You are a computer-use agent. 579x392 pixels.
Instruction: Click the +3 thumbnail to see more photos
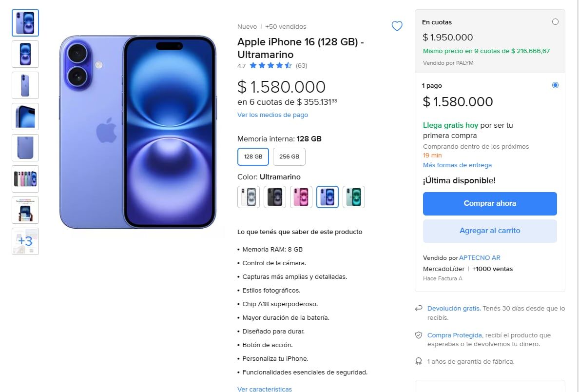pos(25,241)
